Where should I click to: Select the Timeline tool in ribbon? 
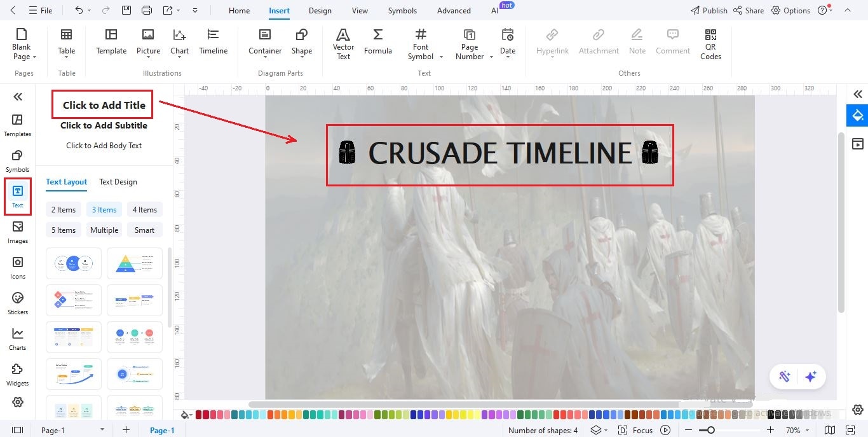point(213,42)
